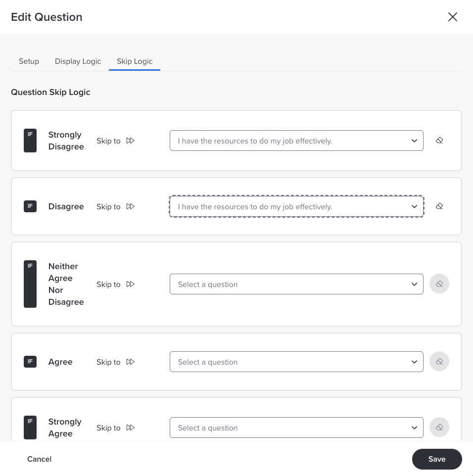Click fast-forward icon in Disagree row
The width and height of the screenshot is (473, 476).
coord(130,206)
